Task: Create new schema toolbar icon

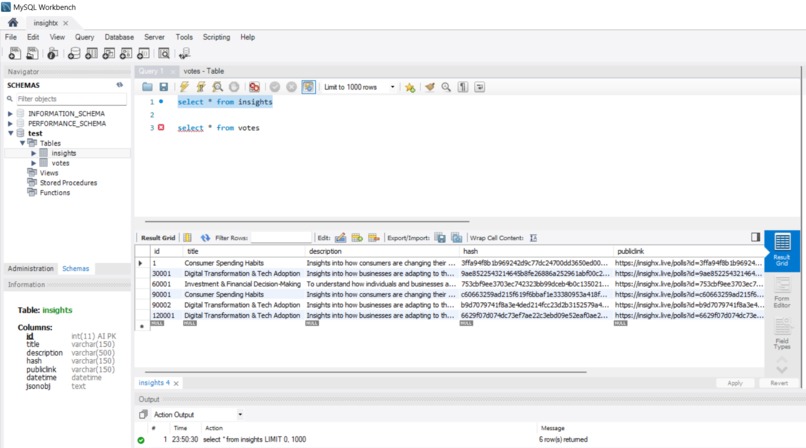Action: coord(74,53)
